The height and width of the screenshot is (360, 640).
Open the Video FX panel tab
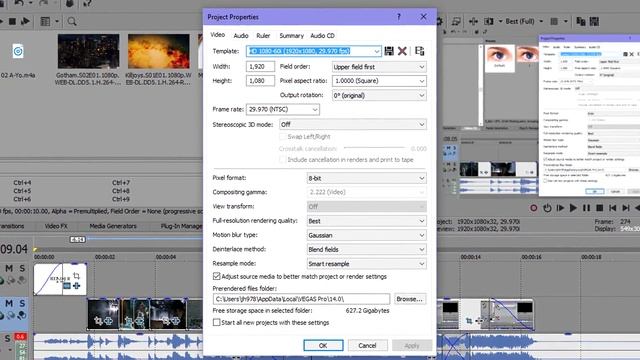pyautogui.click(x=56, y=226)
